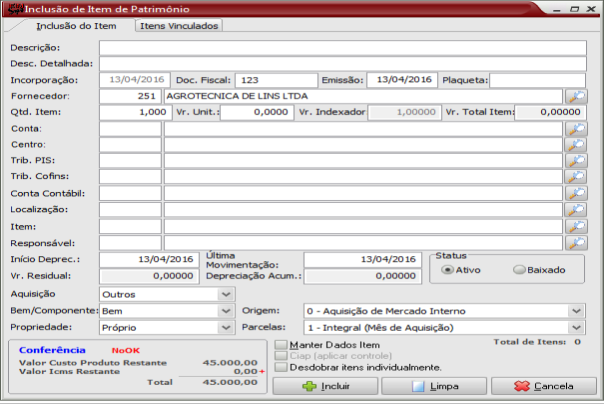Image resolution: width=606 pixels, height=405 pixels.
Task: Click the Conta Contábil code field
Action: [131, 193]
